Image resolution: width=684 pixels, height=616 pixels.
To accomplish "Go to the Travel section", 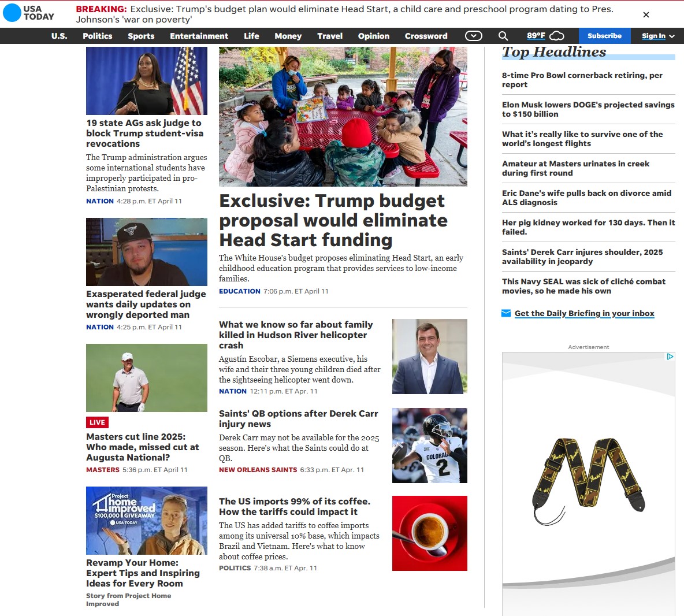I will tap(330, 36).
